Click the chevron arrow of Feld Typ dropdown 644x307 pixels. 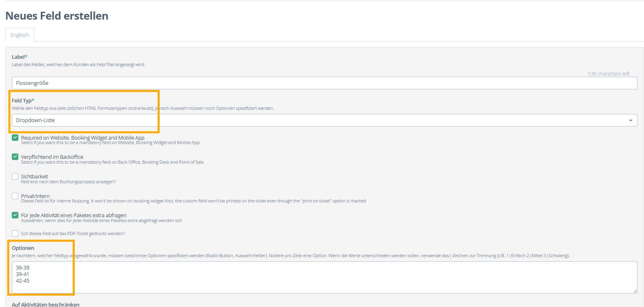click(x=630, y=120)
